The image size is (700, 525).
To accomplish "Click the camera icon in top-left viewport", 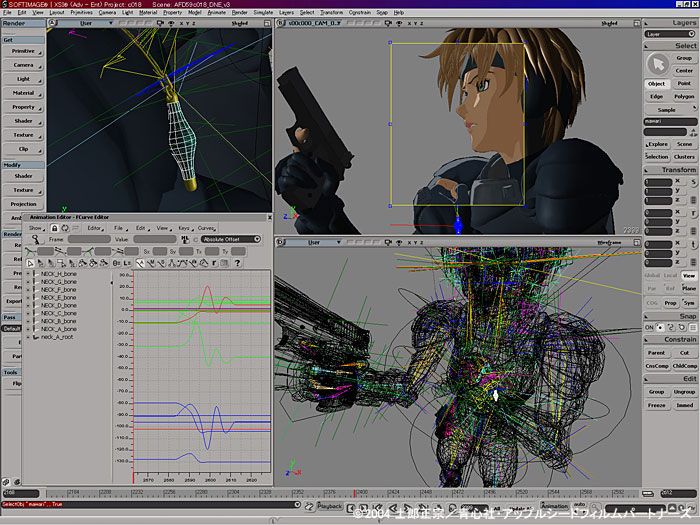I will 160,23.
